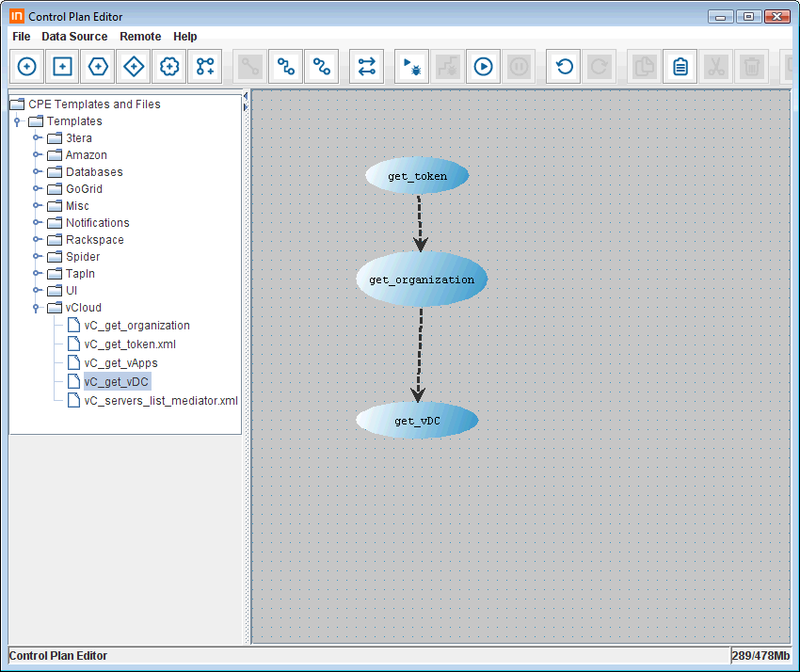Click the 289/478Mb memory indicator
Viewport: 800px width, 672px height.
[x=760, y=656]
